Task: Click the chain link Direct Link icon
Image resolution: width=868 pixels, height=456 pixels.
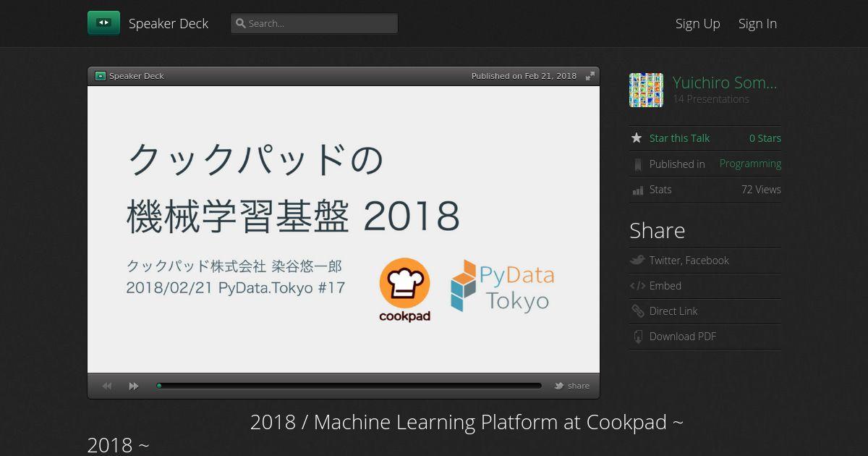Action: pos(637,311)
